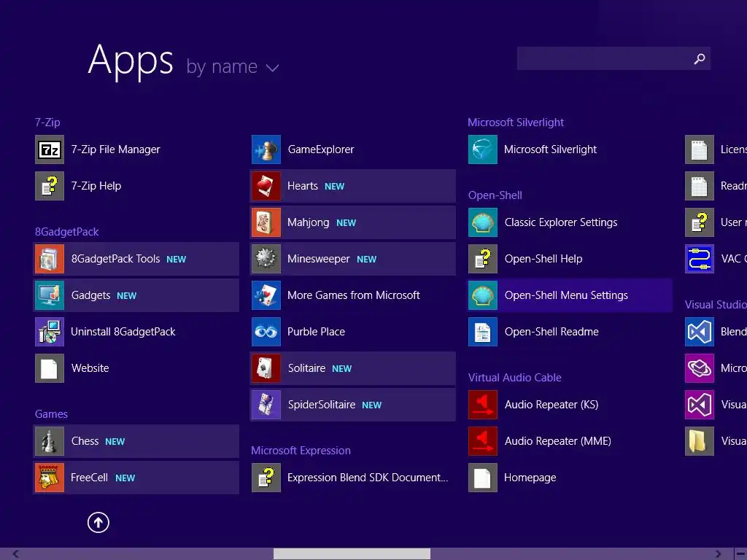
Task: Open the 7-Zip File Manager icon
Action: click(x=50, y=149)
